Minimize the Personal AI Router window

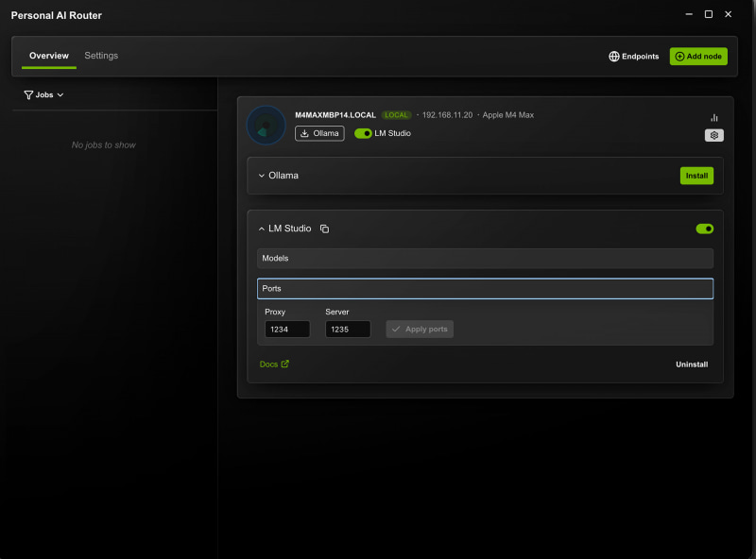tap(689, 14)
